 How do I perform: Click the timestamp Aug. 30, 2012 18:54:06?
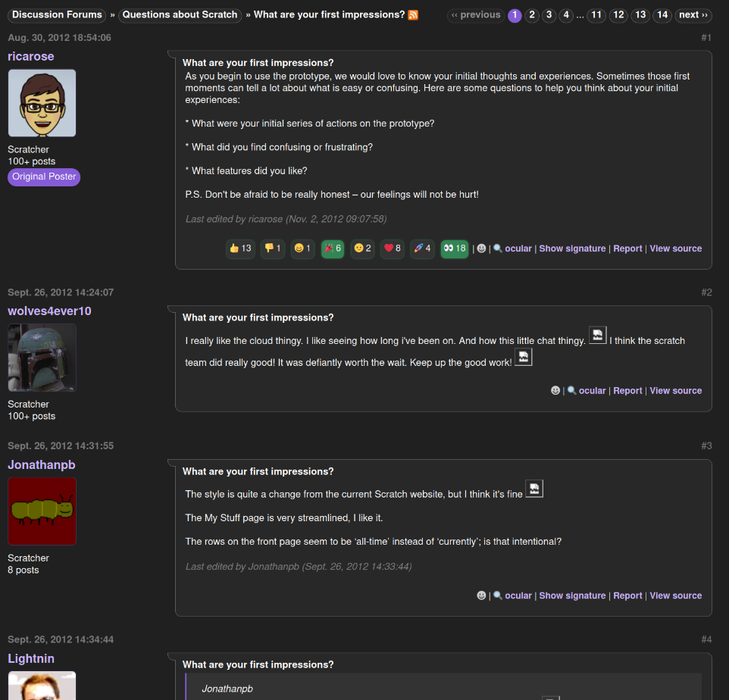60,38
